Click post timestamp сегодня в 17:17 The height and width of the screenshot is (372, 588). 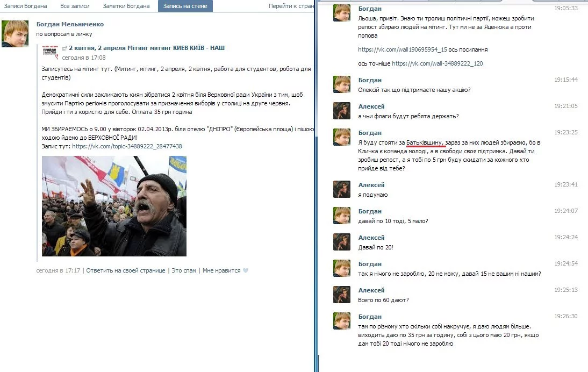[58, 270]
